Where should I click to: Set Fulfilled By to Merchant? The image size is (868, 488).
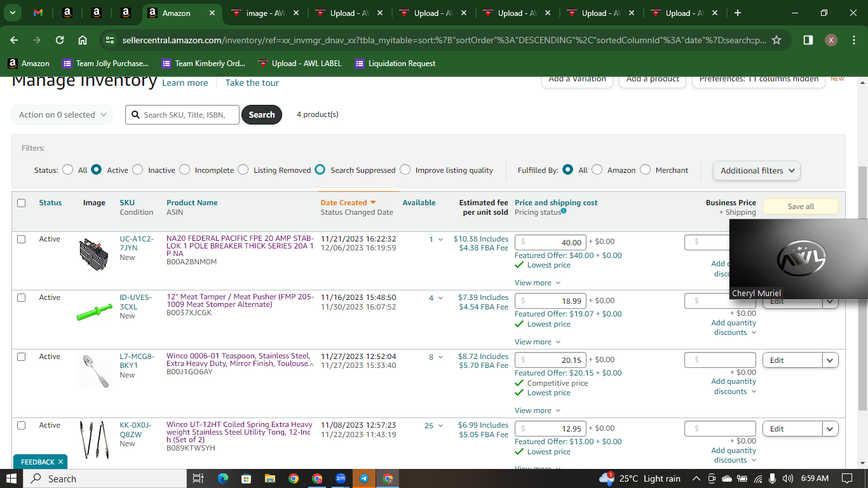(645, 170)
